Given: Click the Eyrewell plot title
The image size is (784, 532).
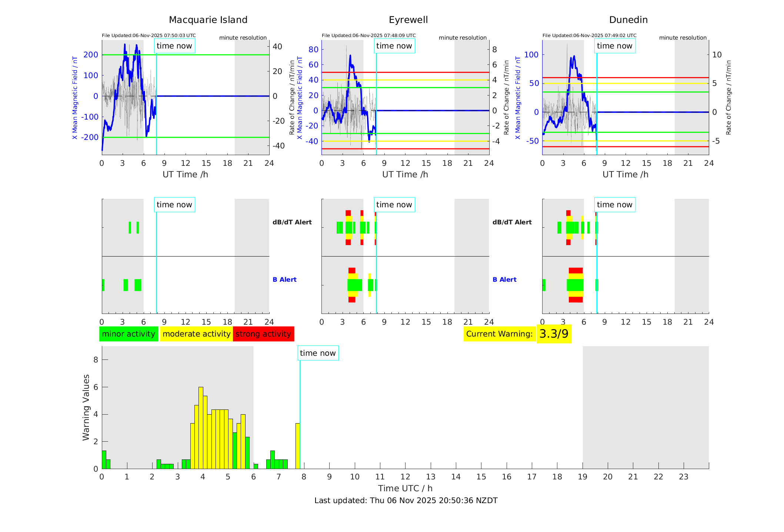Looking at the screenshot, I should pyautogui.click(x=408, y=20).
